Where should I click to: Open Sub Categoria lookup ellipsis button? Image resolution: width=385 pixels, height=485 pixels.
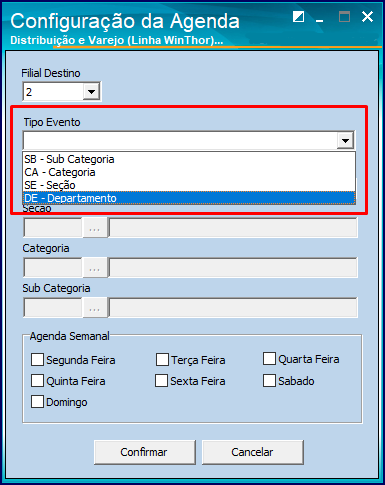[x=95, y=308]
